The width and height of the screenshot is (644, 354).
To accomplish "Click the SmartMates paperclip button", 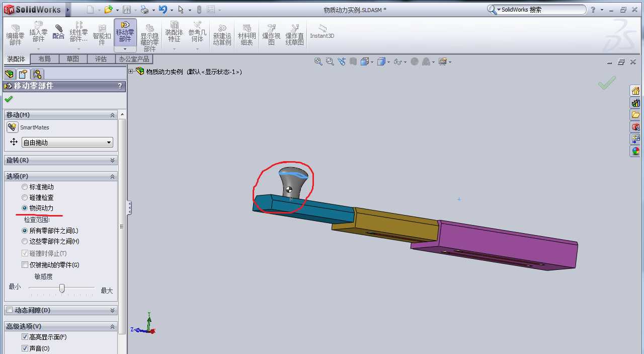I will (x=13, y=127).
